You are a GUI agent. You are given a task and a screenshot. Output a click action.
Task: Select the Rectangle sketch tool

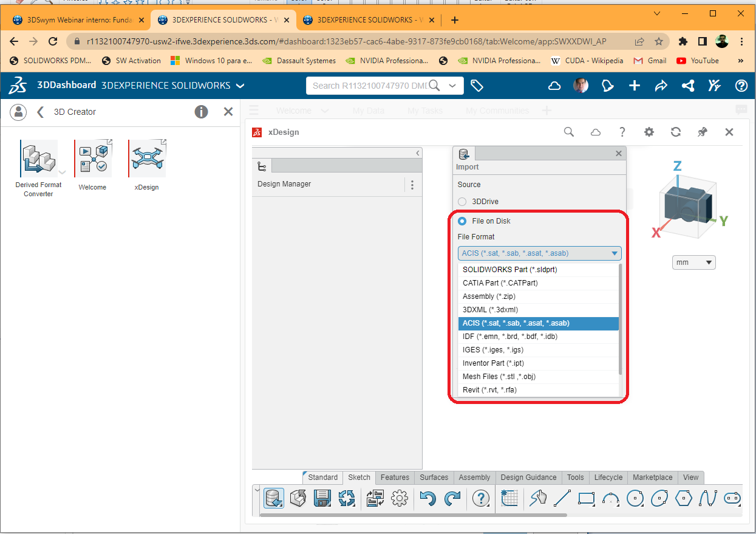point(587,499)
